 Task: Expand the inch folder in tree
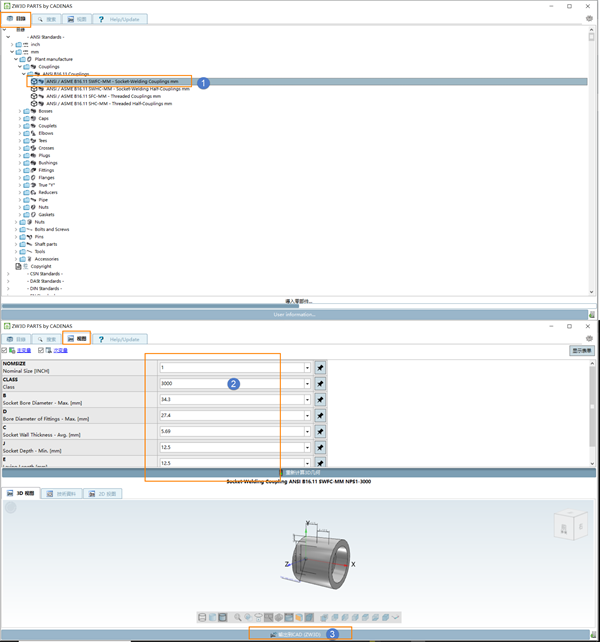click(x=12, y=44)
